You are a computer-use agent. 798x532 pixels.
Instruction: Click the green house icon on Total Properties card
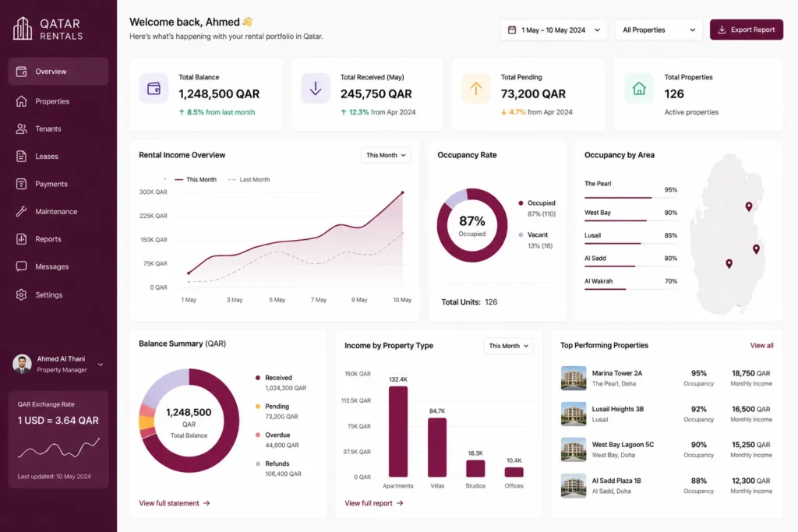tap(639, 89)
